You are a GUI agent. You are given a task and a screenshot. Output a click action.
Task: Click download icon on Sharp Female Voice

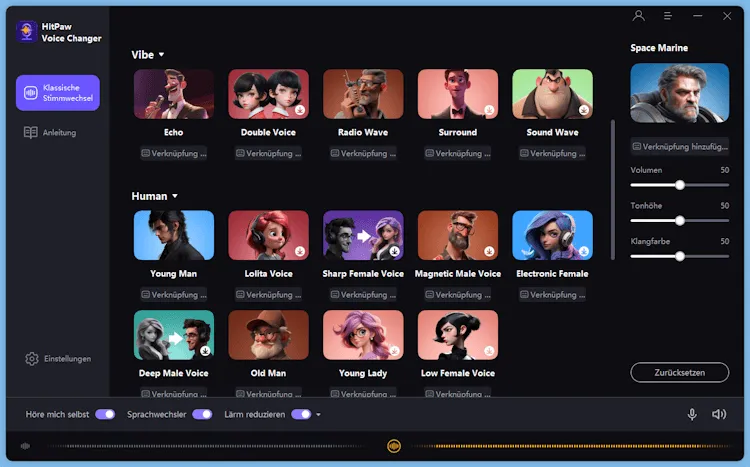(x=395, y=252)
